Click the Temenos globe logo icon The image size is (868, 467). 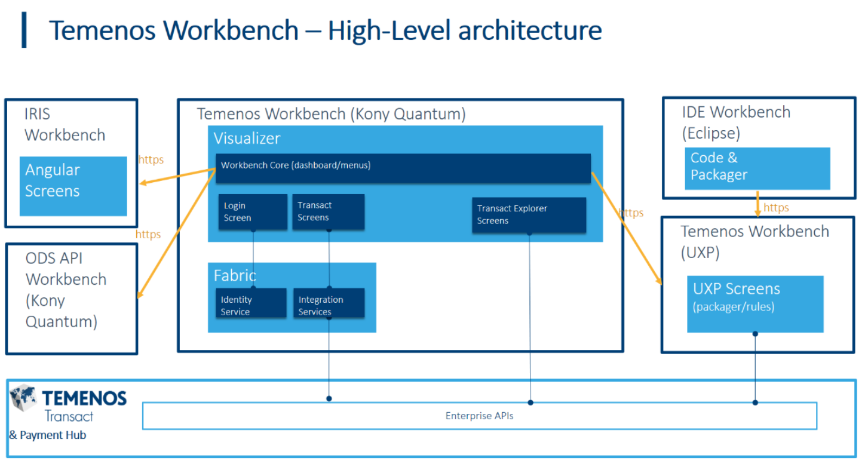[x=24, y=400]
